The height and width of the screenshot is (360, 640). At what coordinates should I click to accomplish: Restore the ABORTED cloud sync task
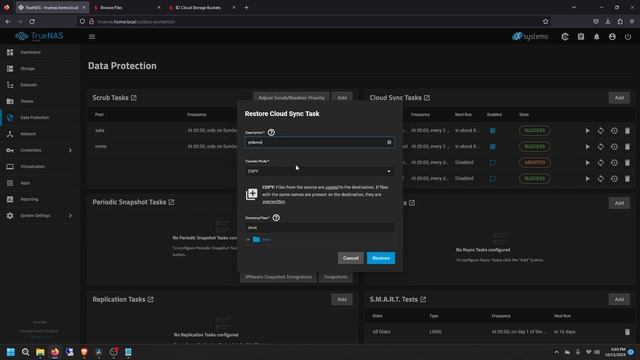[x=614, y=162]
